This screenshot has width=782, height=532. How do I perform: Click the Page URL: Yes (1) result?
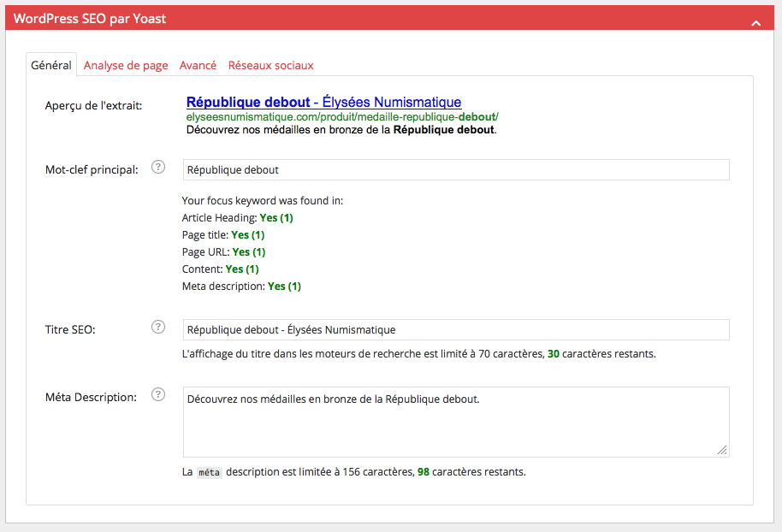tap(223, 252)
